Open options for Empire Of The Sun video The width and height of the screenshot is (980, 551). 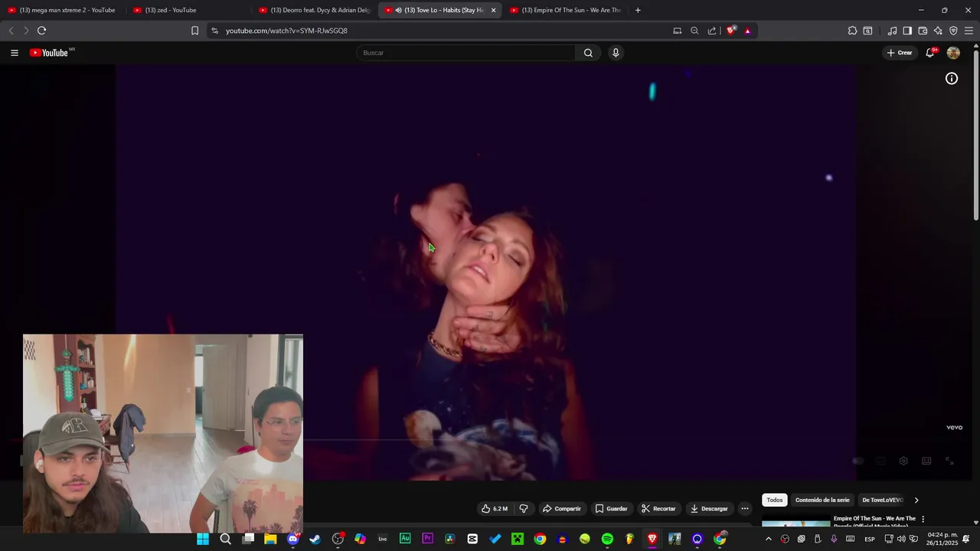[x=923, y=519]
